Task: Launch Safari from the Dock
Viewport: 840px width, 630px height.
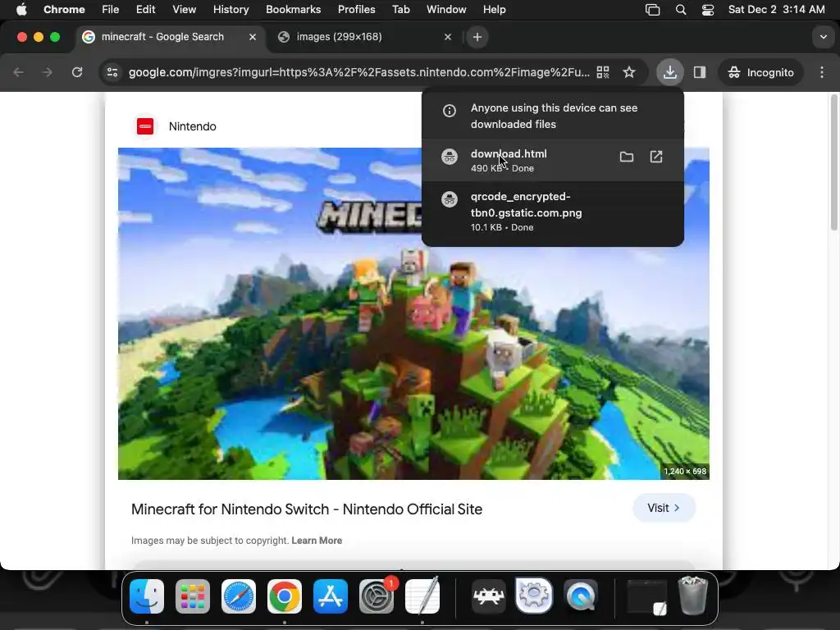Action: 239,596
